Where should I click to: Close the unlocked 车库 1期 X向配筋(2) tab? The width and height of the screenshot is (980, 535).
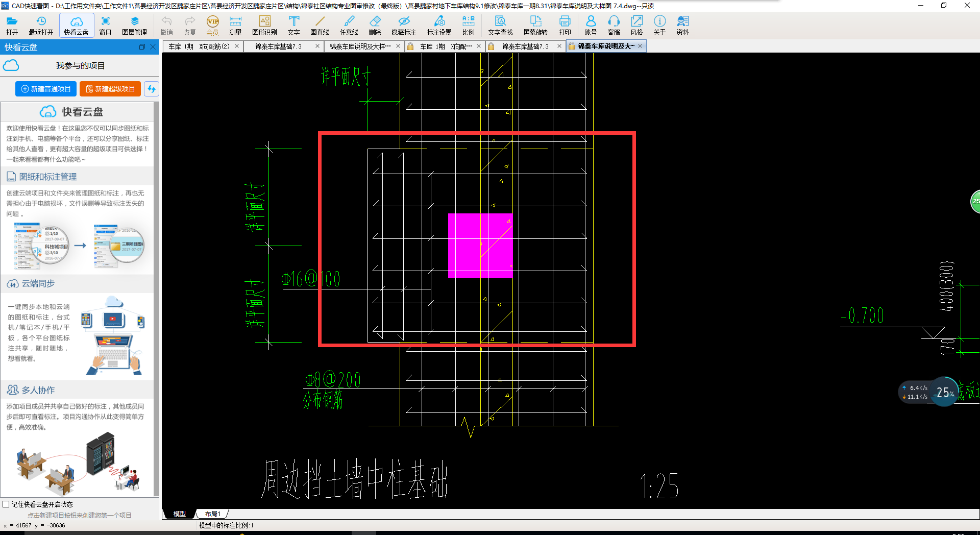click(x=237, y=46)
